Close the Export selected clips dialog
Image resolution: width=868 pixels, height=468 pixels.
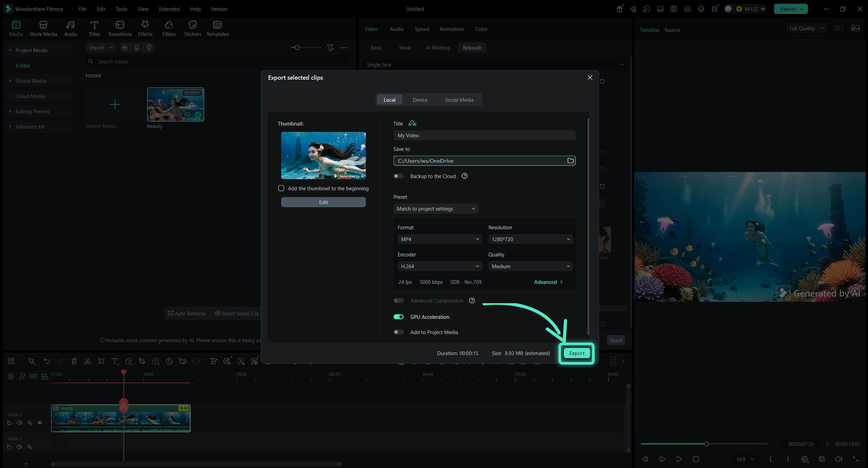tap(590, 78)
